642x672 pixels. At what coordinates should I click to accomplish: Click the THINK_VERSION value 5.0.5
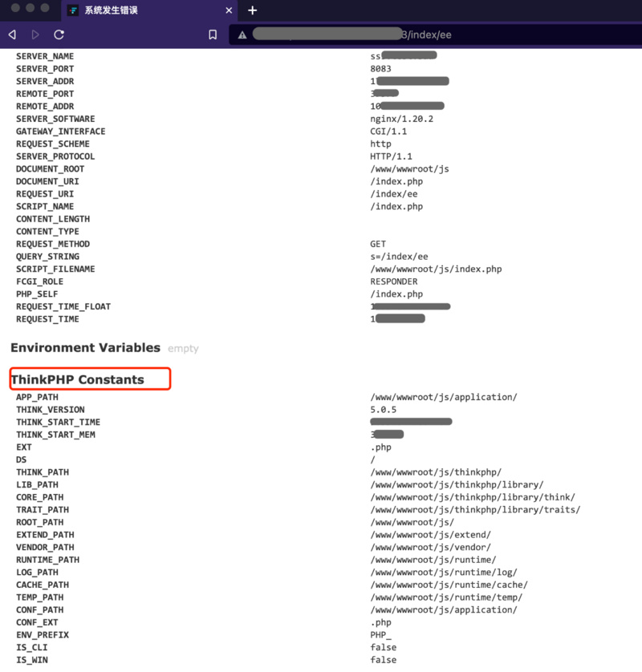click(383, 410)
